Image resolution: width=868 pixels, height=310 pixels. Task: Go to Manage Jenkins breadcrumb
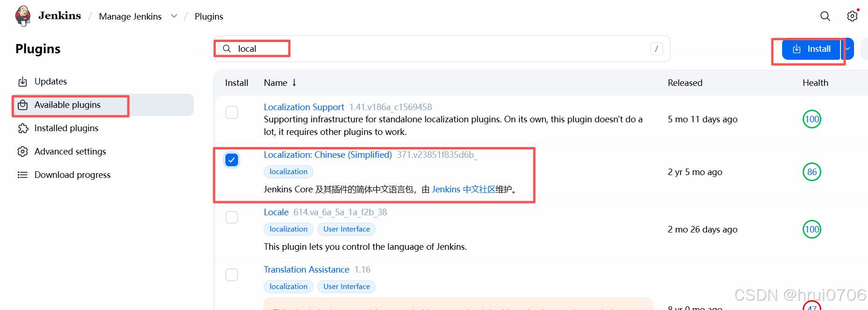click(130, 16)
